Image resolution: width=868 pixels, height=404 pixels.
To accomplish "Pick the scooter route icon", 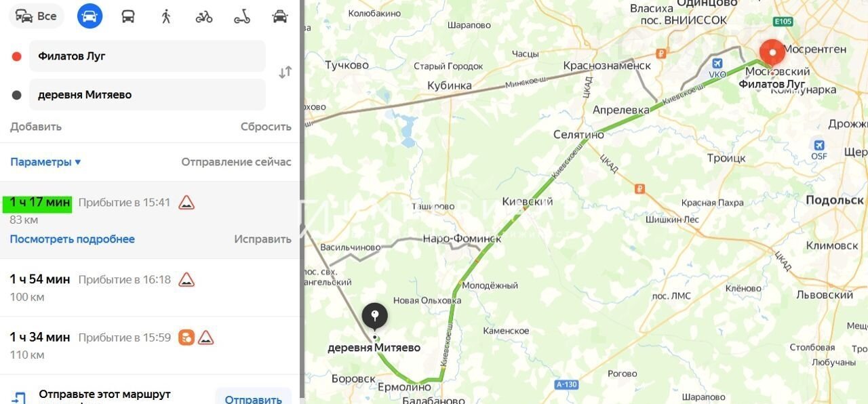I will pyautogui.click(x=242, y=16).
